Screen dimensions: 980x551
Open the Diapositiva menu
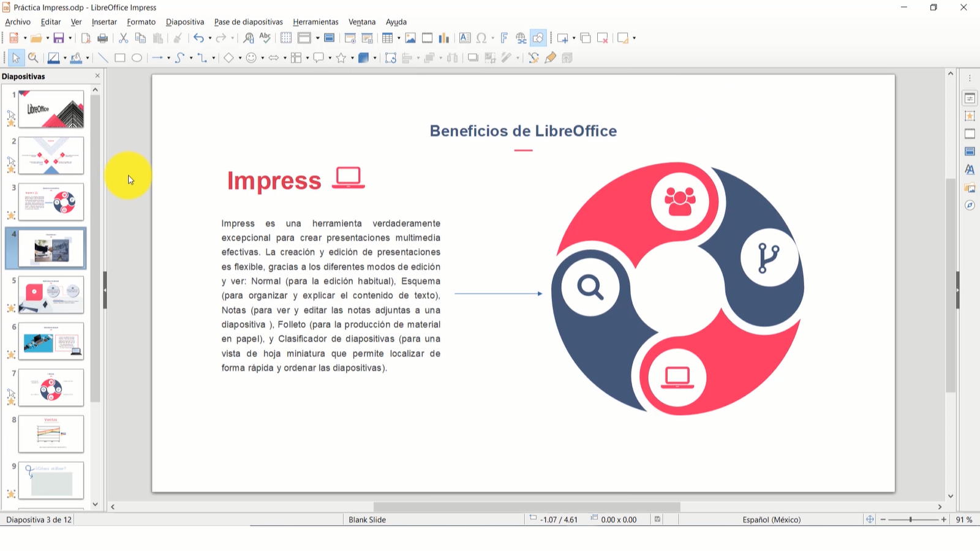click(185, 22)
